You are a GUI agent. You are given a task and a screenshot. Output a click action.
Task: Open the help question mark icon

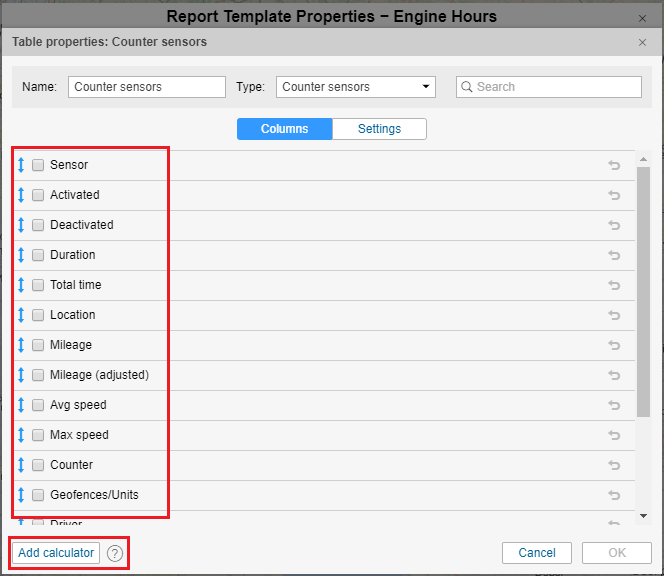click(115, 553)
